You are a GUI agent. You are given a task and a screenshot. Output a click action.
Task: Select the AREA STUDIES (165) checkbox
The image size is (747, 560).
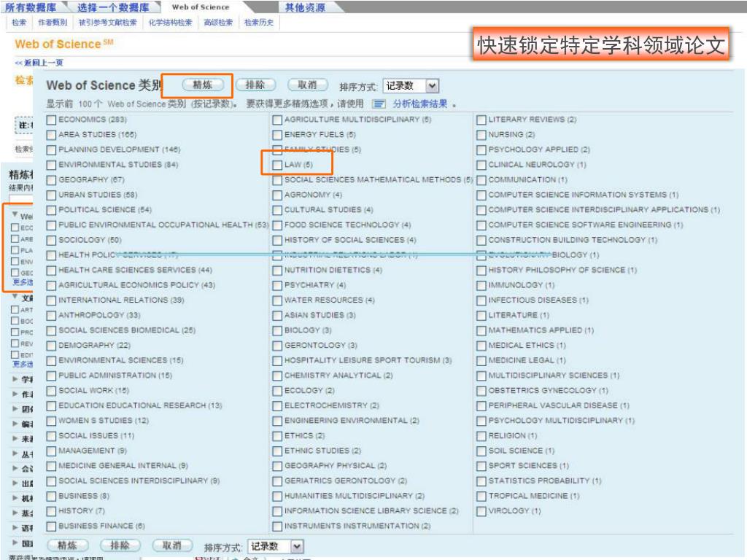[52, 135]
